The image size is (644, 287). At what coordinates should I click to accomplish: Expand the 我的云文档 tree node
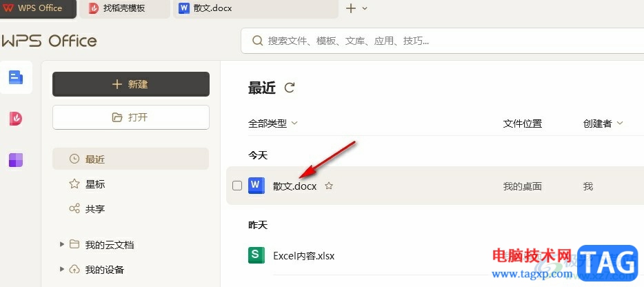click(x=62, y=244)
